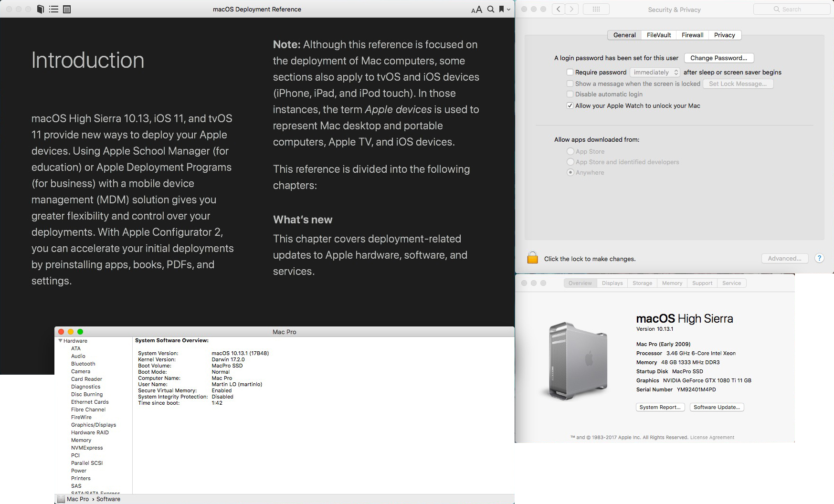The image size is (834, 504).
Task: Bookmark the current Introduction page
Action: [x=502, y=9]
